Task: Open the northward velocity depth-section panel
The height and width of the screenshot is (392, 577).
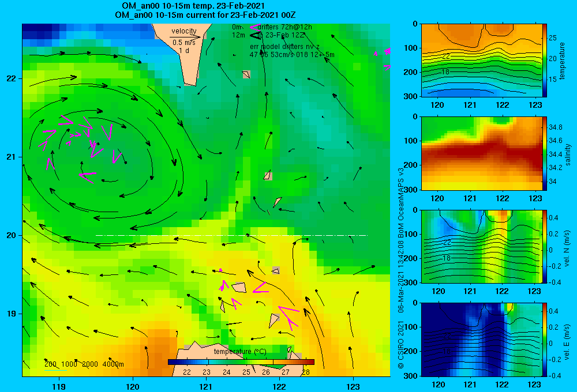Action: coord(482,246)
